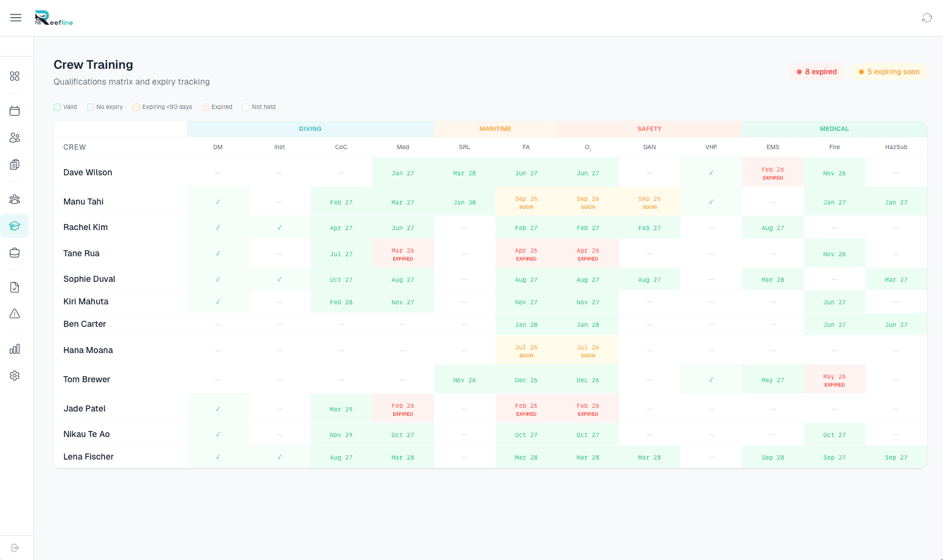
Task: Click the HazSub column header
Action: coord(896,147)
